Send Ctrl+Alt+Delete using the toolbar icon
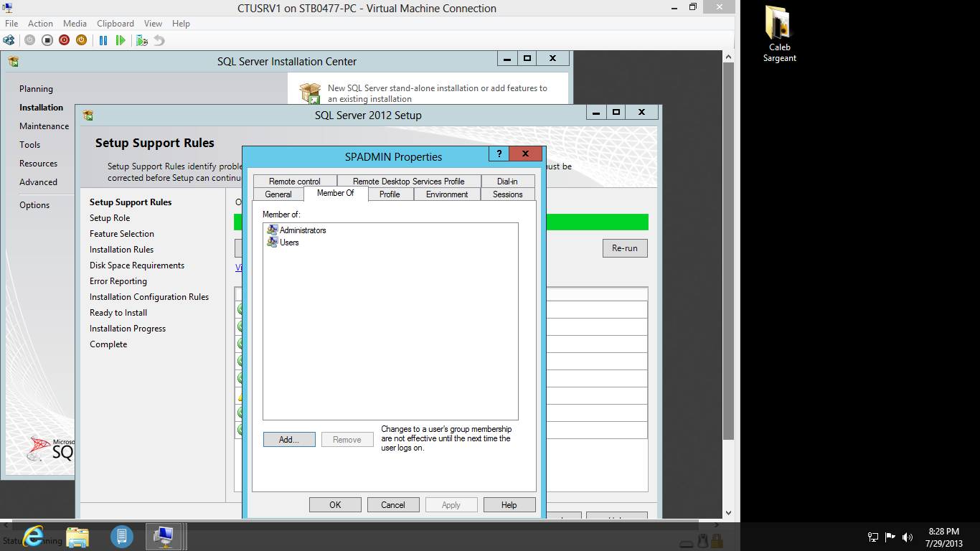 click(x=9, y=40)
